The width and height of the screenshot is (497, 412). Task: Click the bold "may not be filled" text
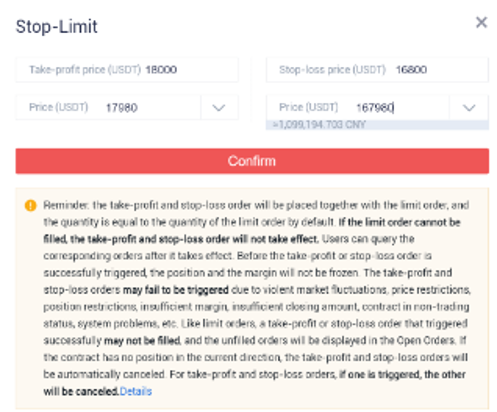142,340
